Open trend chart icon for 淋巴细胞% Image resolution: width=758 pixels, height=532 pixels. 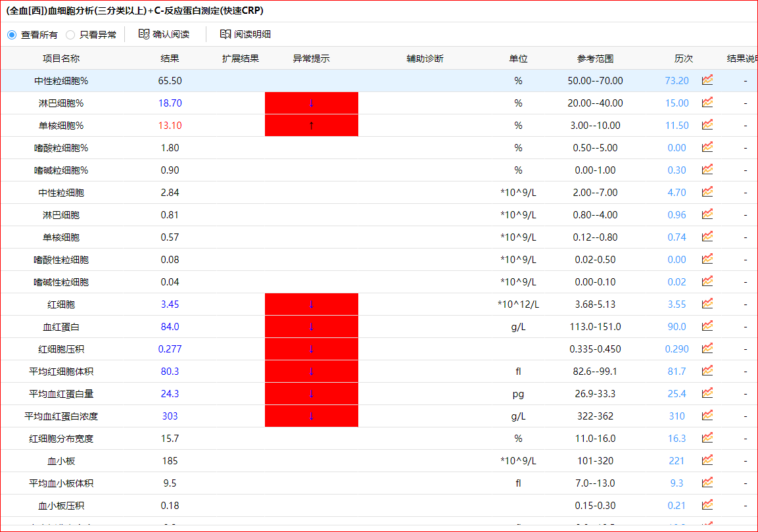point(707,103)
